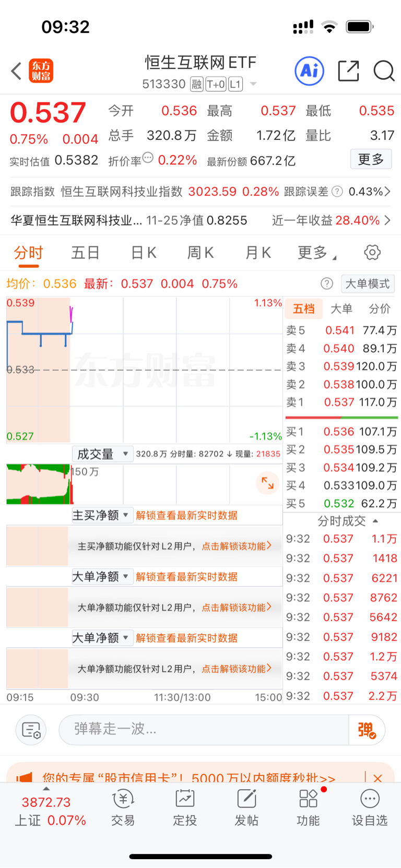The height and width of the screenshot is (868, 401).
Task: Select 买1 0.536 bid row
Action: 341,432
